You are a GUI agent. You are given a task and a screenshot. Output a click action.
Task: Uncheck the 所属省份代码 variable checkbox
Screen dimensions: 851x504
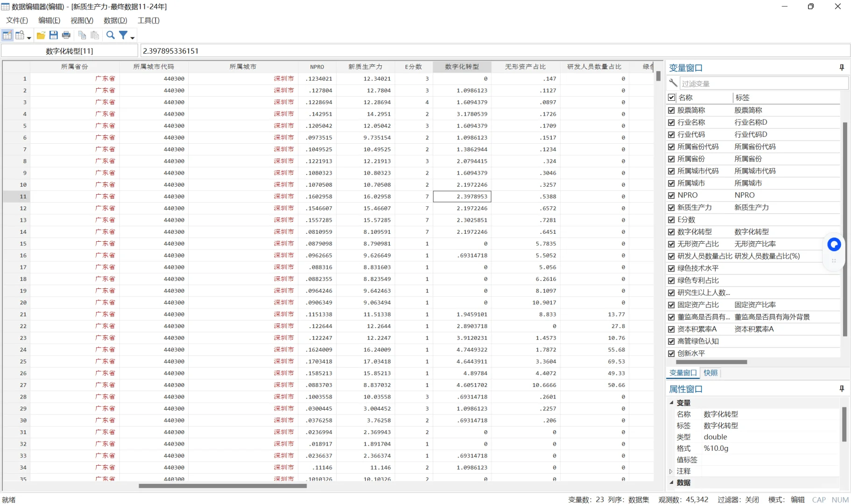click(672, 147)
